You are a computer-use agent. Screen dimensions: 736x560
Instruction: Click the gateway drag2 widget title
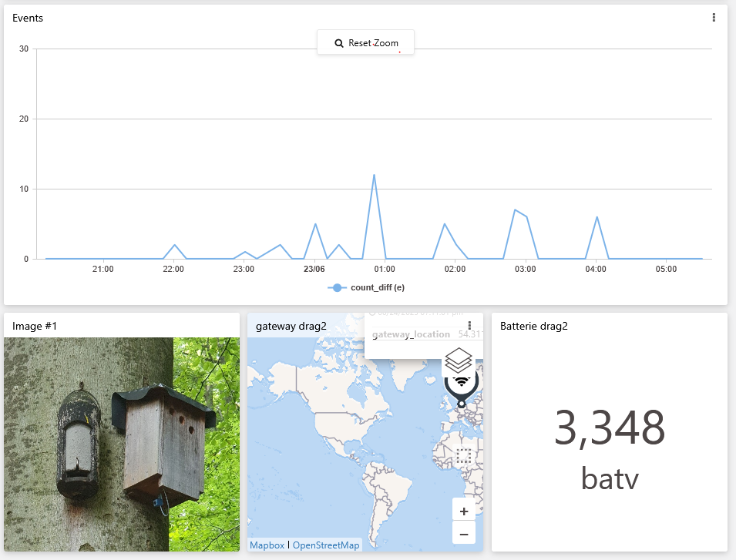[x=291, y=326]
